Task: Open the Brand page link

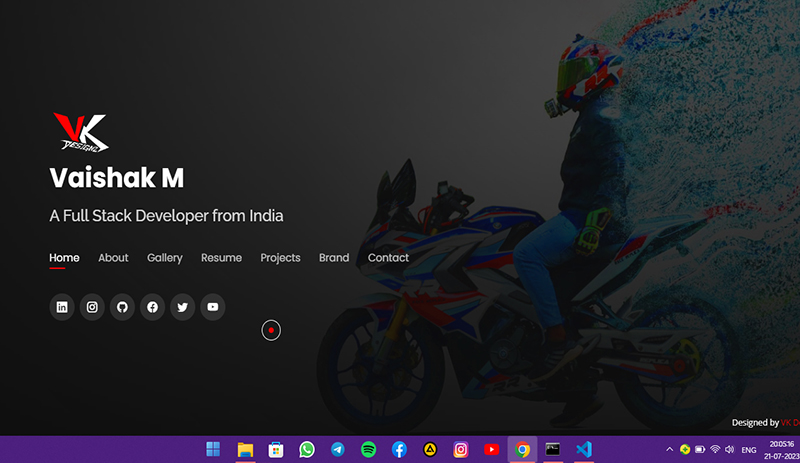Action: (334, 257)
